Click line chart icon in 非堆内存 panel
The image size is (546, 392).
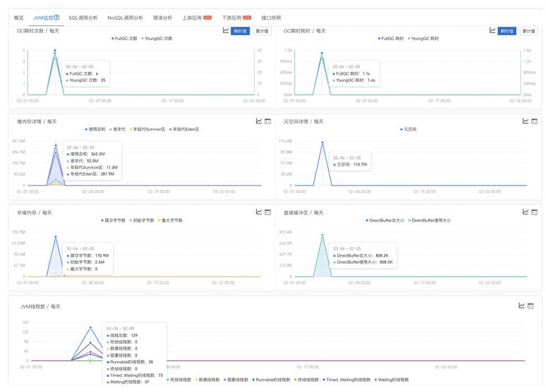coord(259,212)
